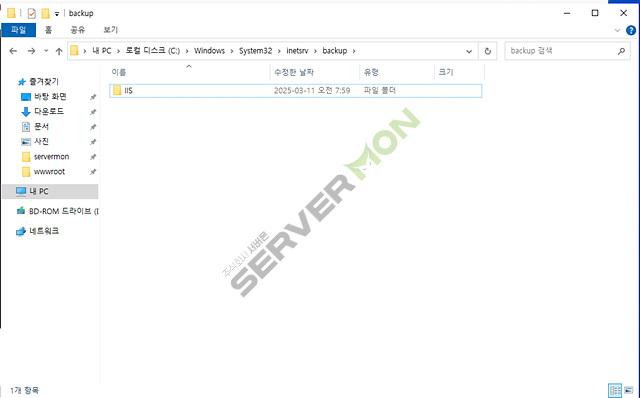This screenshot has width=640, height=398.
Task: Select 내 PC in navigation pane
Action: coord(50,191)
